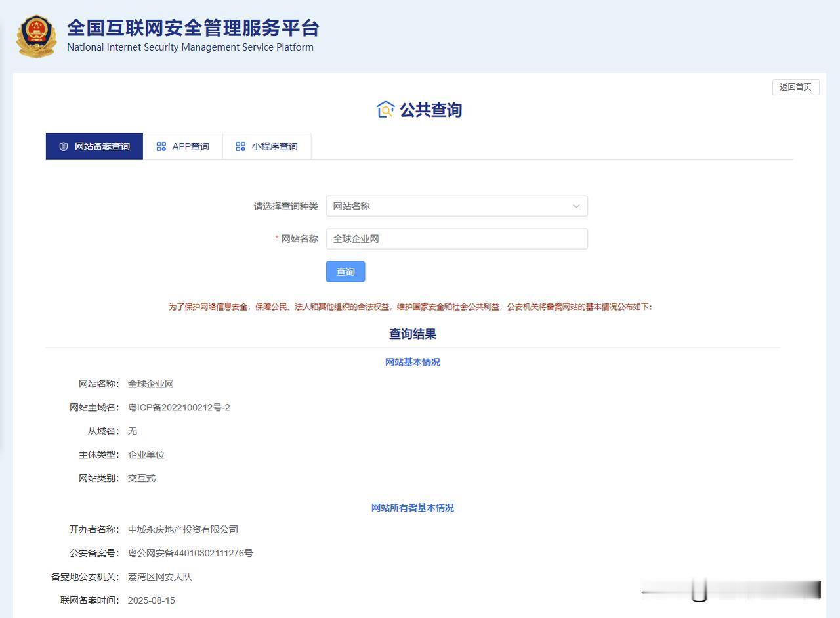Click the 网站基本情况 section heading
The width and height of the screenshot is (840, 618).
(413, 363)
